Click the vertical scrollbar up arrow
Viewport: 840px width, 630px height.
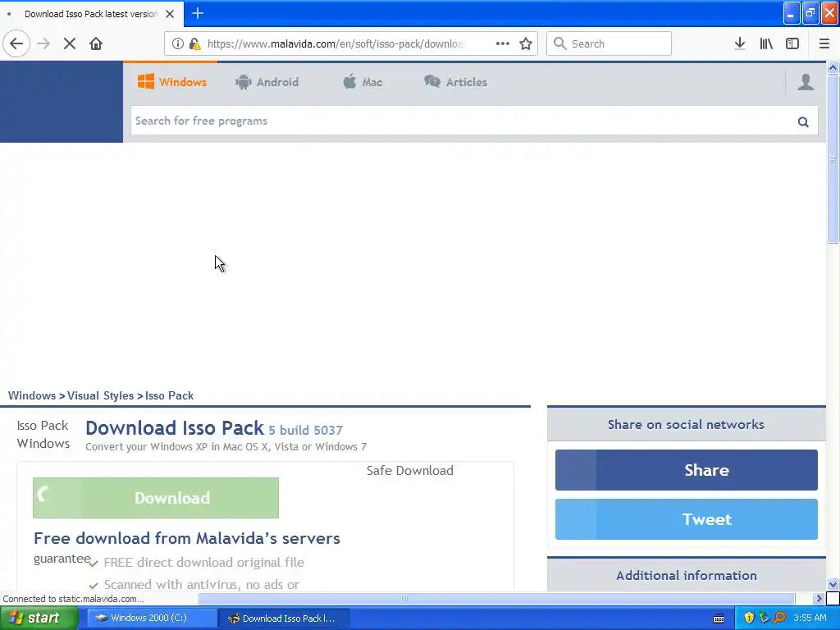pos(833,67)
